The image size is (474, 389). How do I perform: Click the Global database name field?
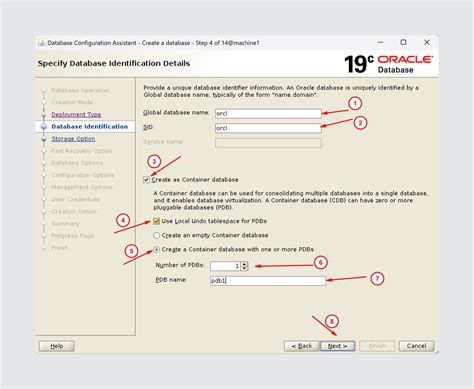(x=268, y=113)
